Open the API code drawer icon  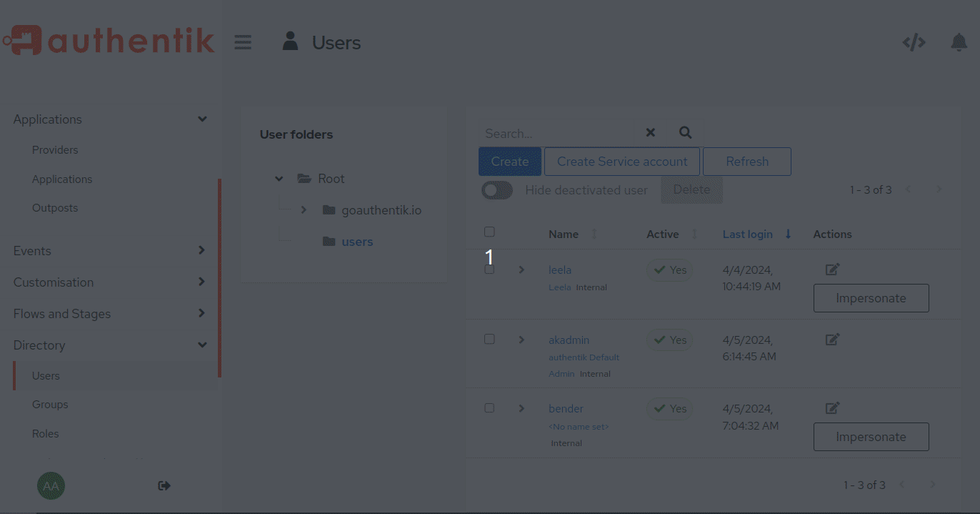[x=914, y=42]
